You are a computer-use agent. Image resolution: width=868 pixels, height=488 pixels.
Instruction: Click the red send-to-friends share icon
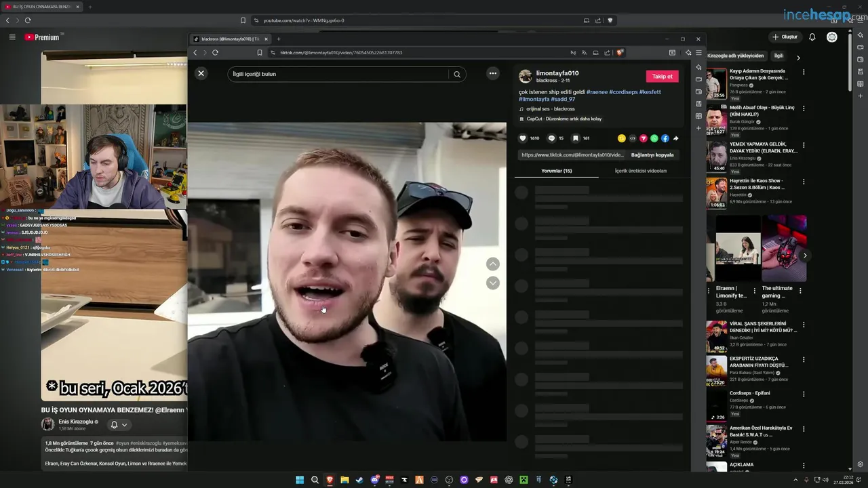point(644,138)
